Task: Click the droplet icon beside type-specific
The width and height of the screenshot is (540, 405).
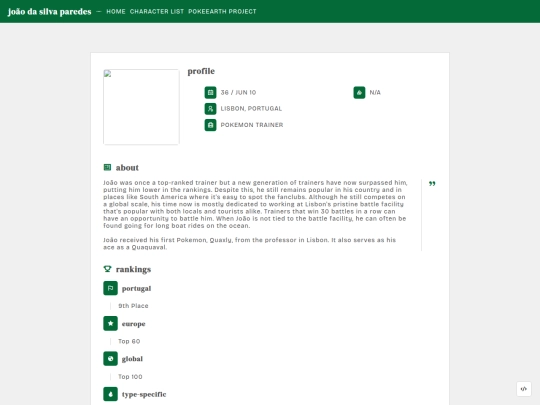Action: [x=110, y=394]
